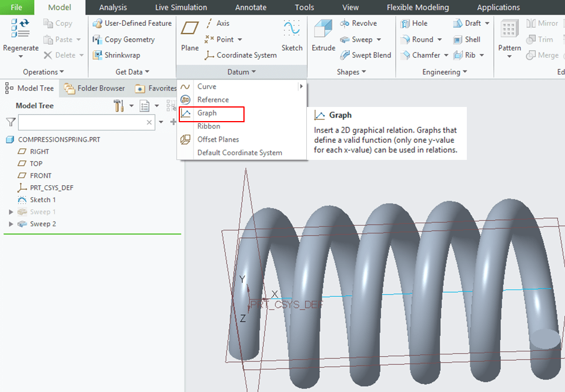
Task: Select the Revolve tool
Action: 359,24
